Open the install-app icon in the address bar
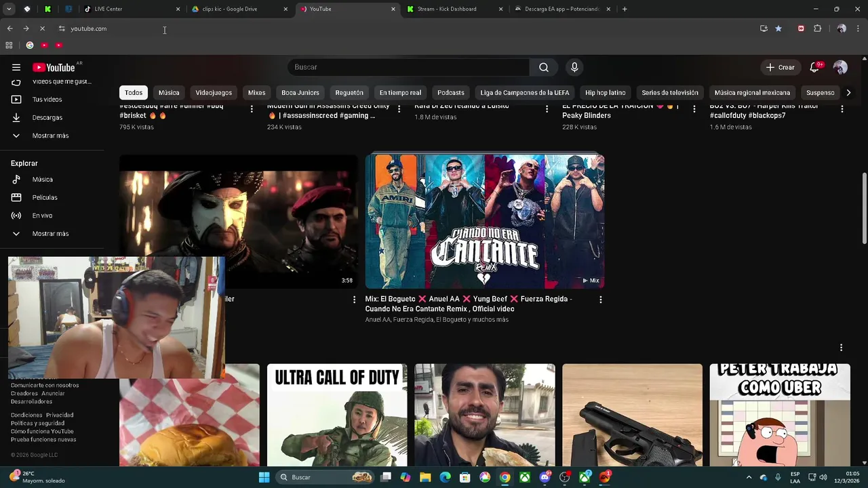This screenshot has height=488, width=868. click(764, 28)
